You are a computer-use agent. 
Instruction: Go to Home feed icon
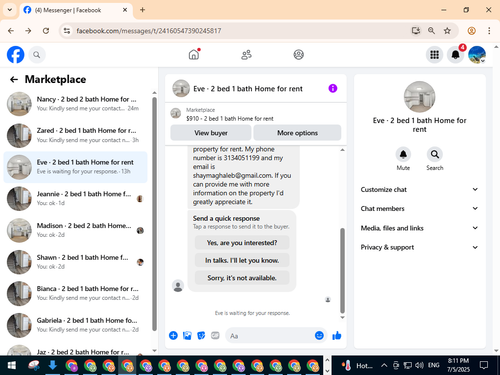click(194, 54)
